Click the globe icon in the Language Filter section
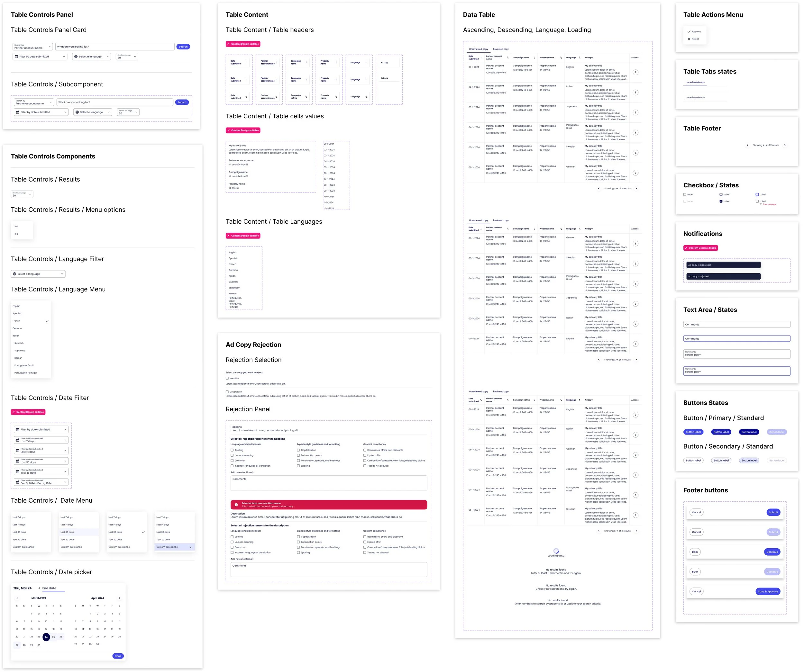This screenshot has height=672, width=804. point(14,274)
